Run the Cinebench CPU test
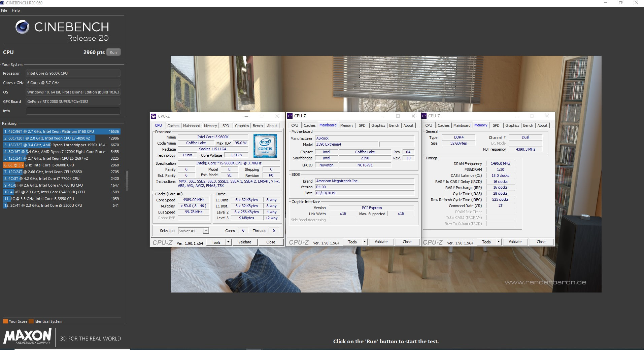Viewport: 644px width, 350px height. tap(113, 52)
